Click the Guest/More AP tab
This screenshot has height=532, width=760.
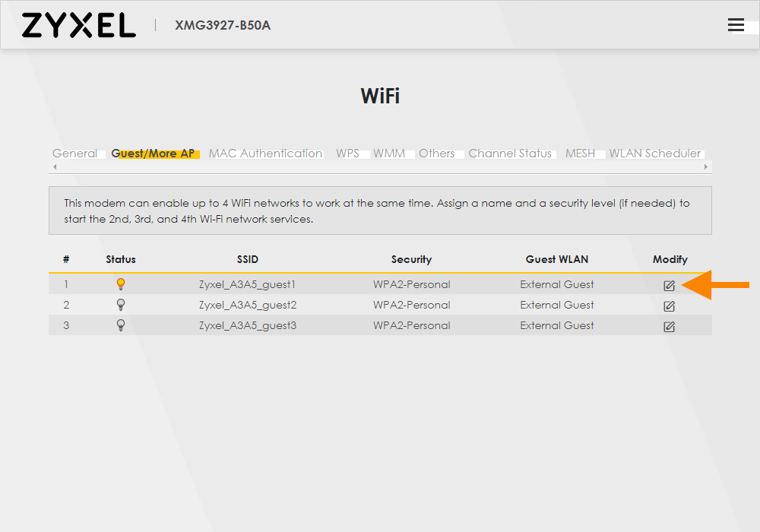point(153,154)
